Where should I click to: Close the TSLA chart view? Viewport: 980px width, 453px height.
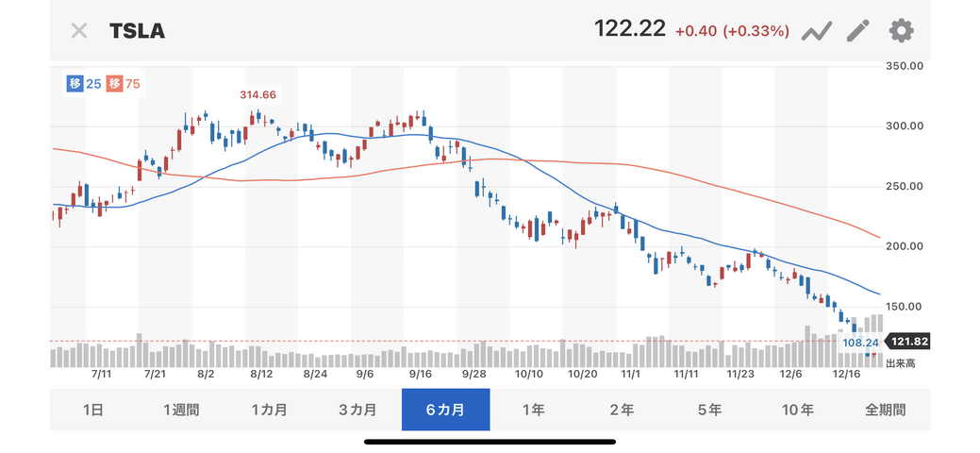tap(79, 30)
